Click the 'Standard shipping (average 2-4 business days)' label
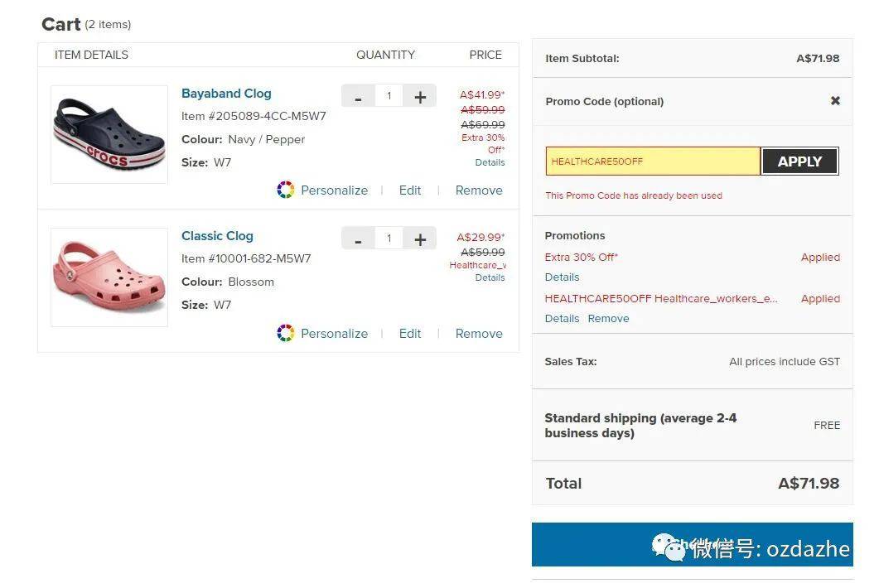The image size is (879, 588). click(640, 426)
